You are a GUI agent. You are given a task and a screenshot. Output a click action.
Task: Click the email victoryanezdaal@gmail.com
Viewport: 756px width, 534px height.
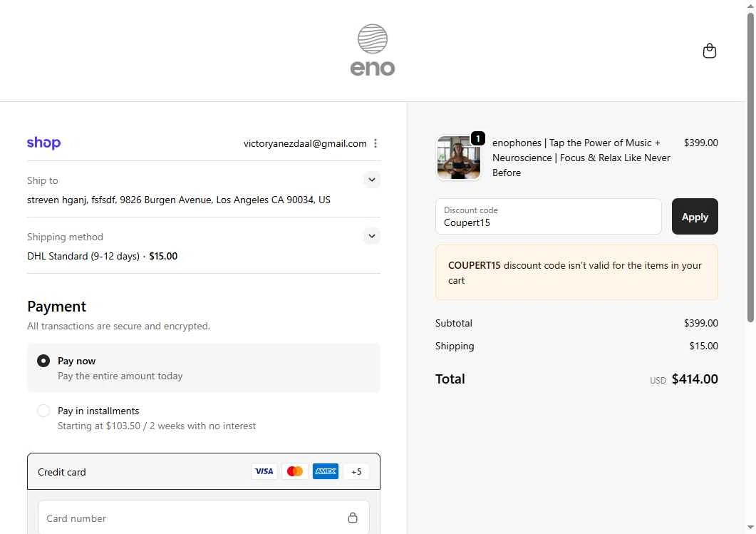point(305,143)
